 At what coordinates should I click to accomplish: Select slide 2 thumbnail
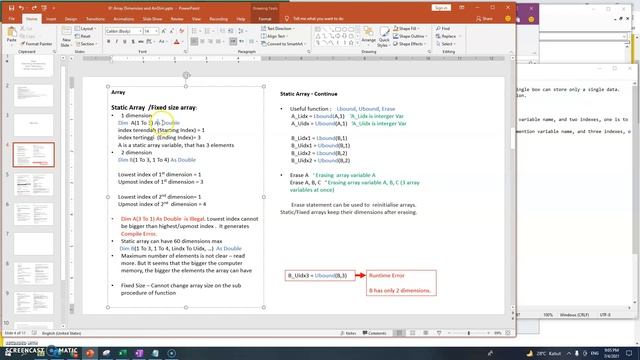(33, 95)
